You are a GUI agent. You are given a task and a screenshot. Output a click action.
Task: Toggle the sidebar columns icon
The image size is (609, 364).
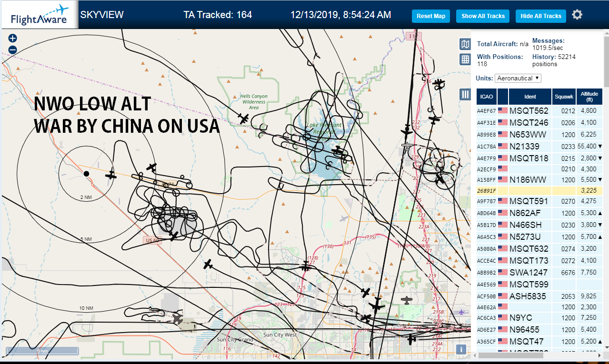[465, 94]
